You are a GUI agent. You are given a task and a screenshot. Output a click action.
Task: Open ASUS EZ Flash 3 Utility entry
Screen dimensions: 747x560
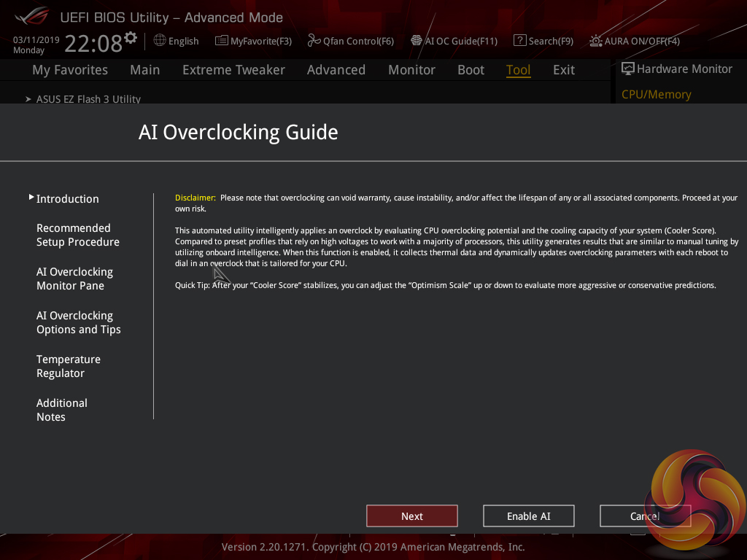click(88, 99)
